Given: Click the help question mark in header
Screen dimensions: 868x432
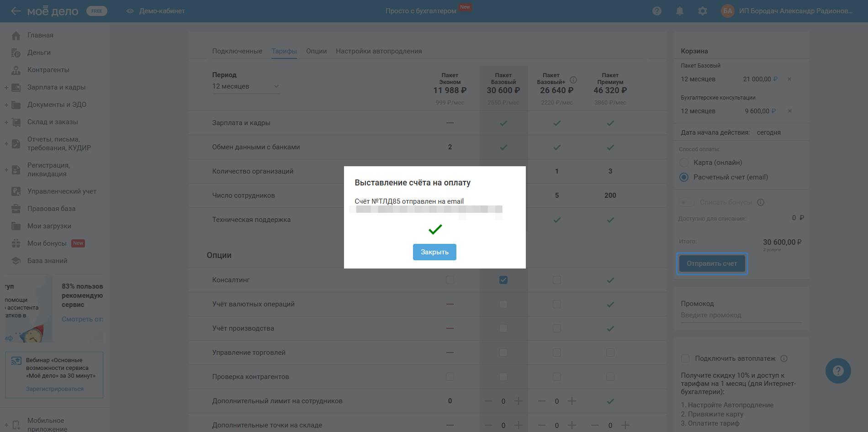Looking at the screenshot, I should [x=657, y=11].
